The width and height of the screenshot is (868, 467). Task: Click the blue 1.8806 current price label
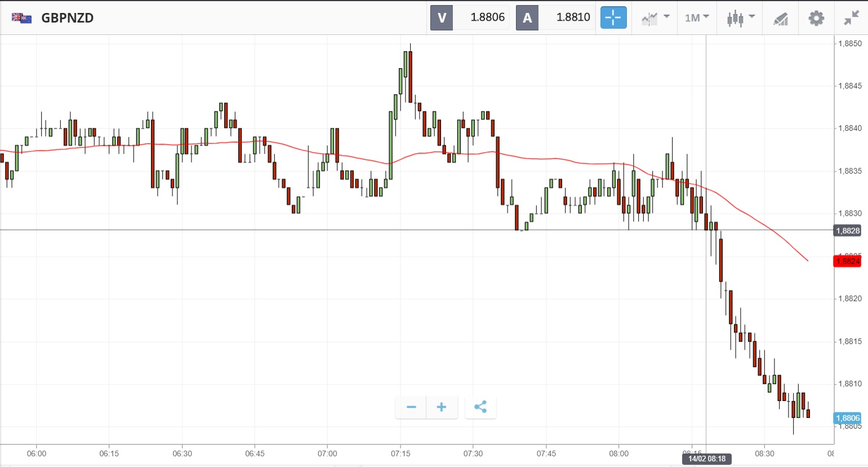point(847,418)
